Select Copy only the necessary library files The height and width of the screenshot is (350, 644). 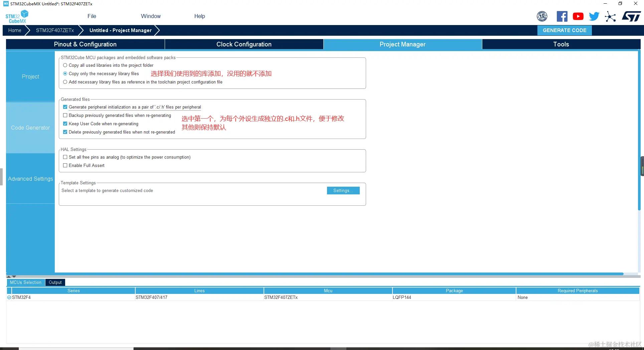[x=65, y=73]
